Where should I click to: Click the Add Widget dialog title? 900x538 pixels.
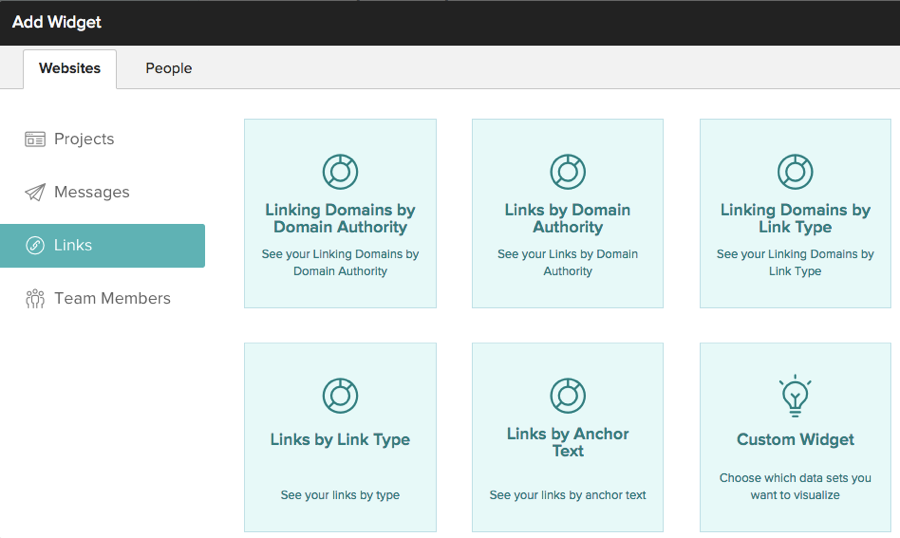pos(57,22)
